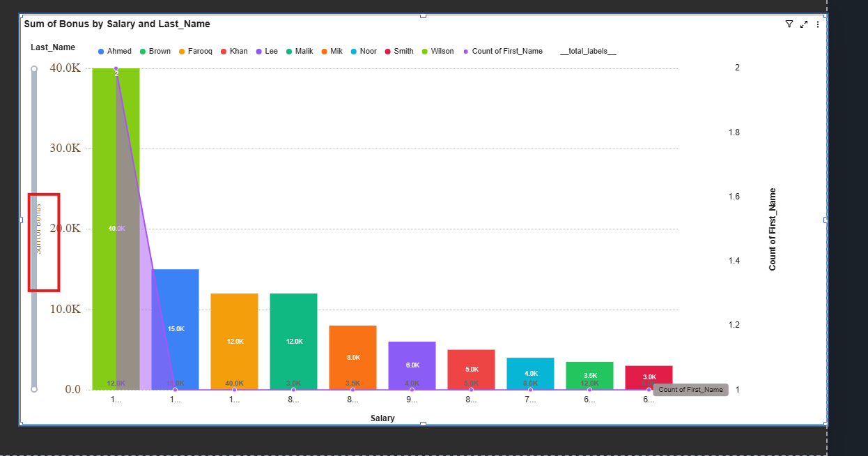The width and height of the screenshot is (868, 456).
Task: Toggle the Ahmed legend series
Action: [115, 52]
